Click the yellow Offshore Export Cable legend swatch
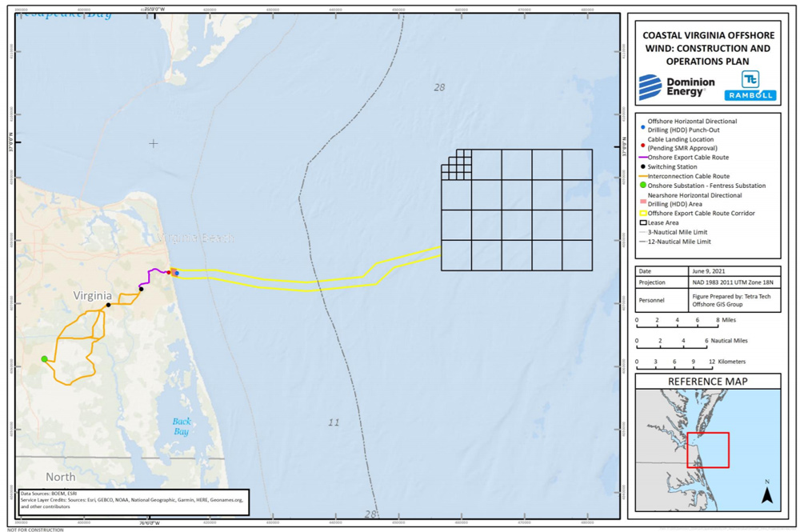This screenshot has width=800, height=532. point(642,214)
